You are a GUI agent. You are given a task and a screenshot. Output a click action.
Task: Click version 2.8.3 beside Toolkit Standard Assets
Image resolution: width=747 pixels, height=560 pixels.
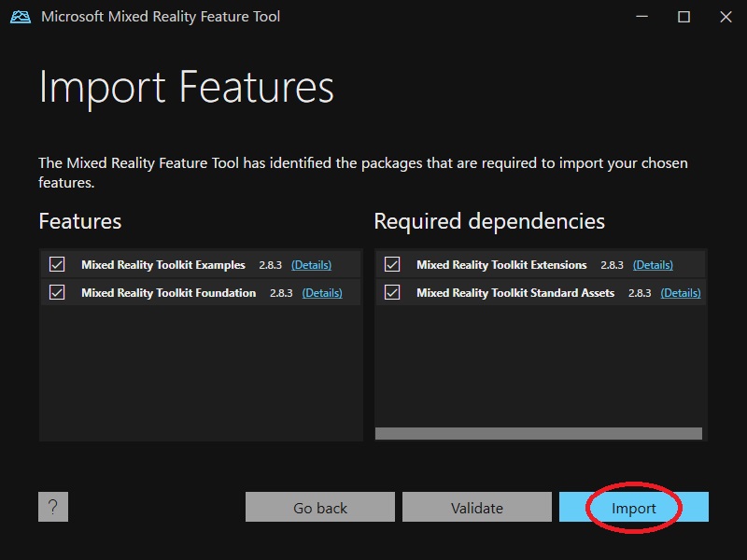click(x=640, y=293)
